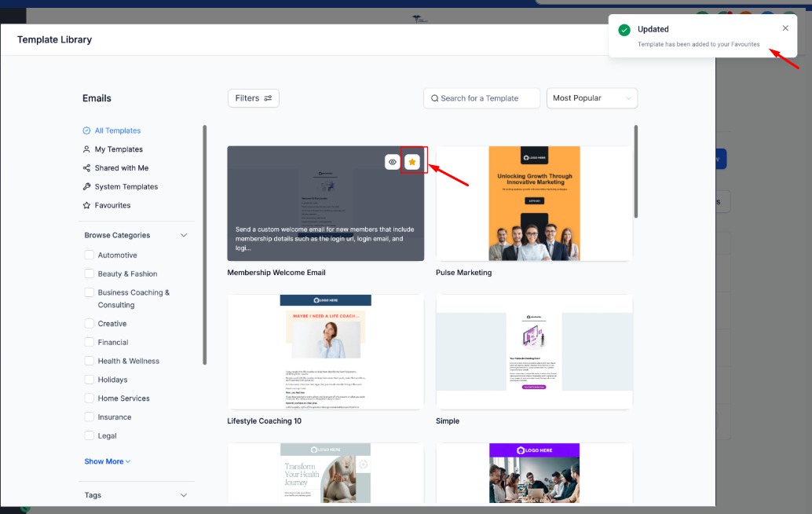Open the Lifestyle Coaching 10 template thumbnail
This screenshot has width=812, height=514.
pos(325,352)
